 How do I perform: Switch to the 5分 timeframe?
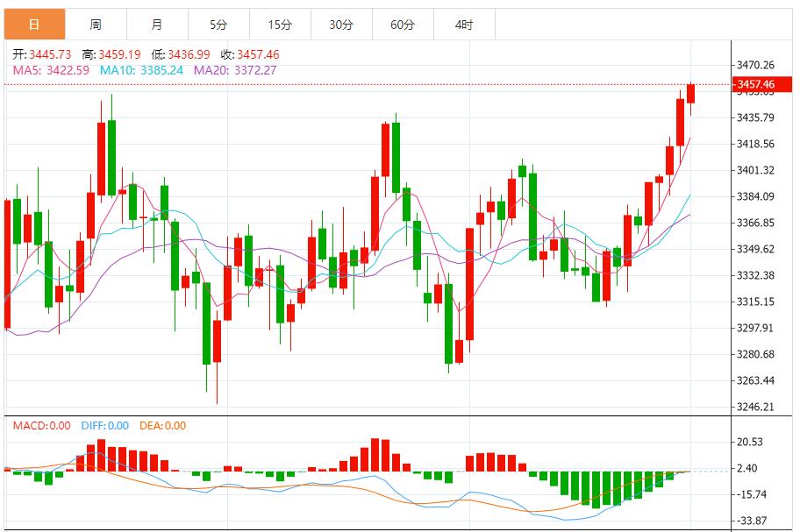point(218,25)
